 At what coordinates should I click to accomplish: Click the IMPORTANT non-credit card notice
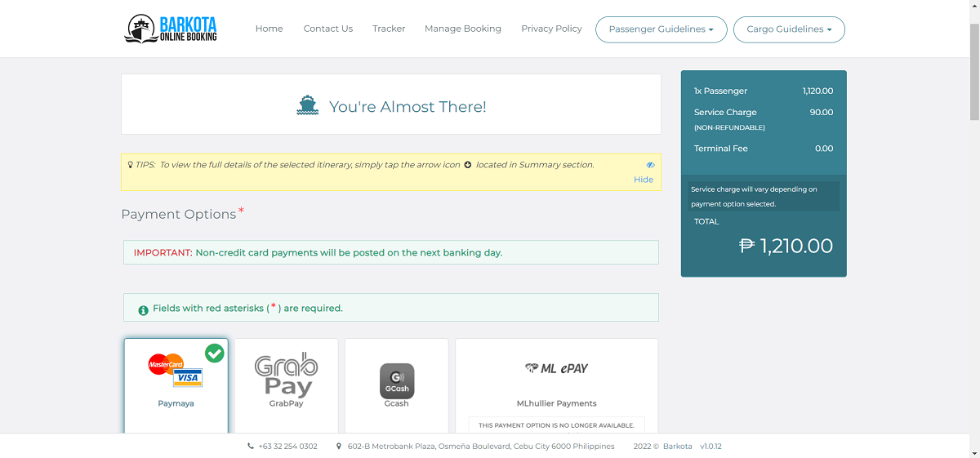coord(391,252)
